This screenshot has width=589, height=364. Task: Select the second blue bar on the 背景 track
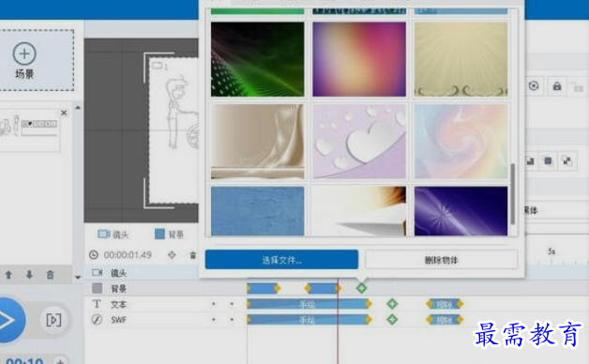click(323, 288)
